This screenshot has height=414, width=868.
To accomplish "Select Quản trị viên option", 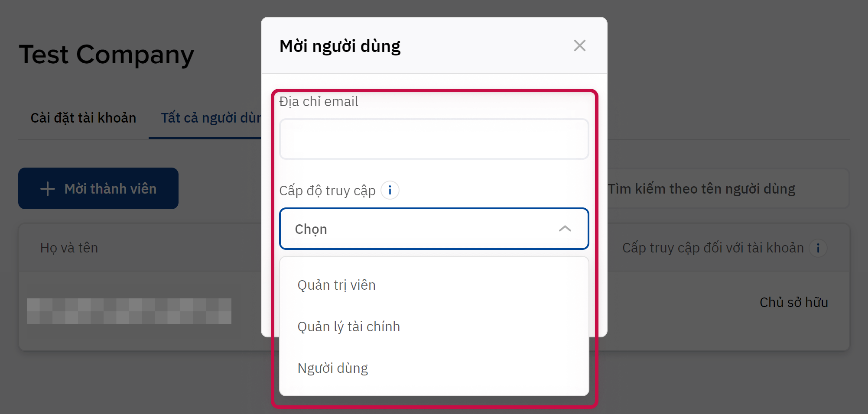I will [x=336, y=285].
